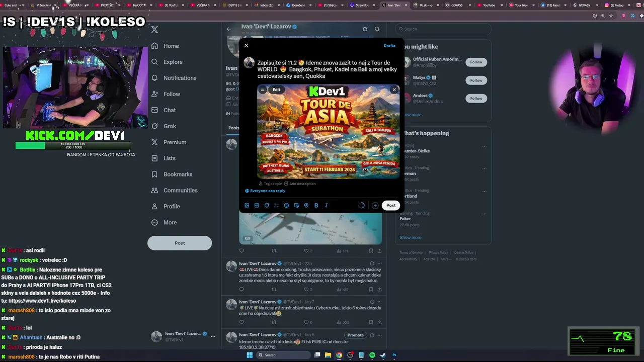
Task: Click the X logo in the sidebar
Action: (154, 30)
